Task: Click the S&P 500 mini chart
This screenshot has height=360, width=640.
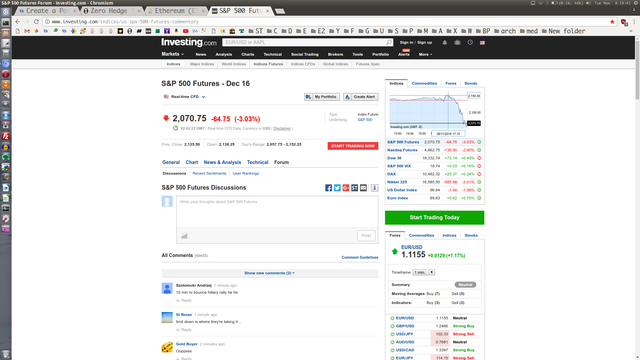Action: click(x=429, y=110)
